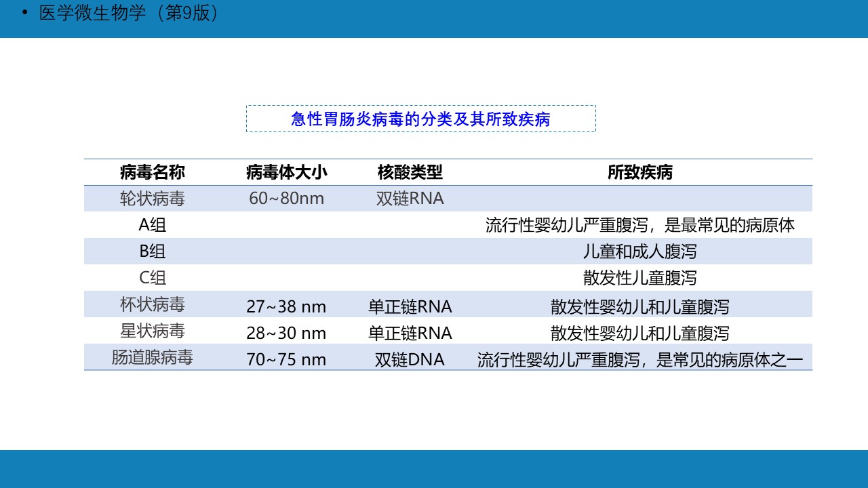This screenshot has height=488, width=868.
Task: Click the column header 病毒名称
Action: point(153,172)
